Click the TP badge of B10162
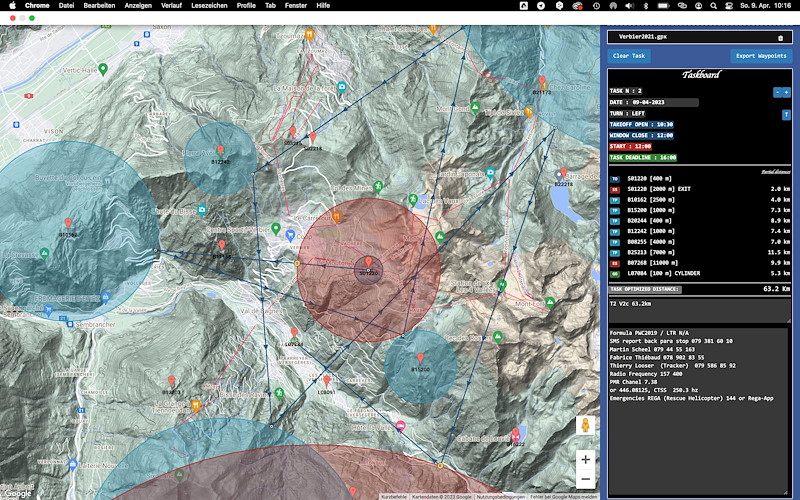The width and height of the screenshot is (800, 500). click(x=615, y=200)
